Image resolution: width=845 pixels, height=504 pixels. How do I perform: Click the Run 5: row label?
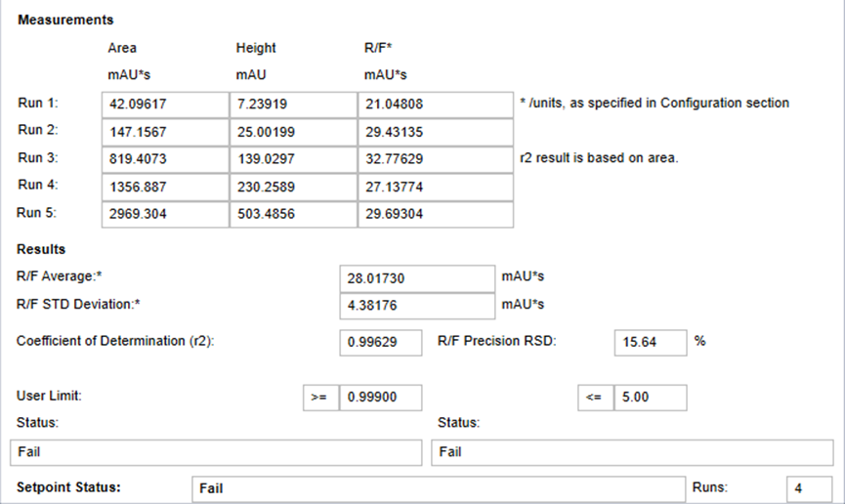coord(37,213)
